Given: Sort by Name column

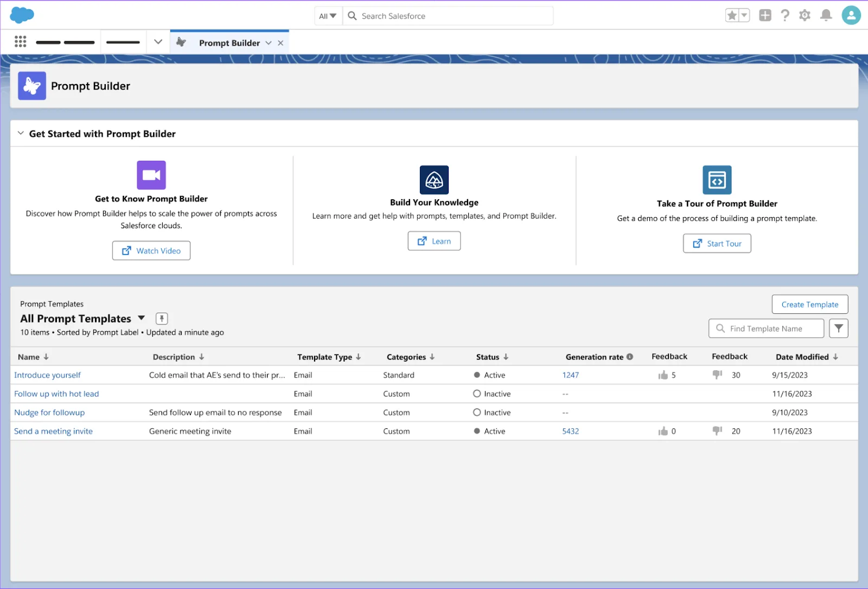Looking at the screenshot, I should [33, 357].
